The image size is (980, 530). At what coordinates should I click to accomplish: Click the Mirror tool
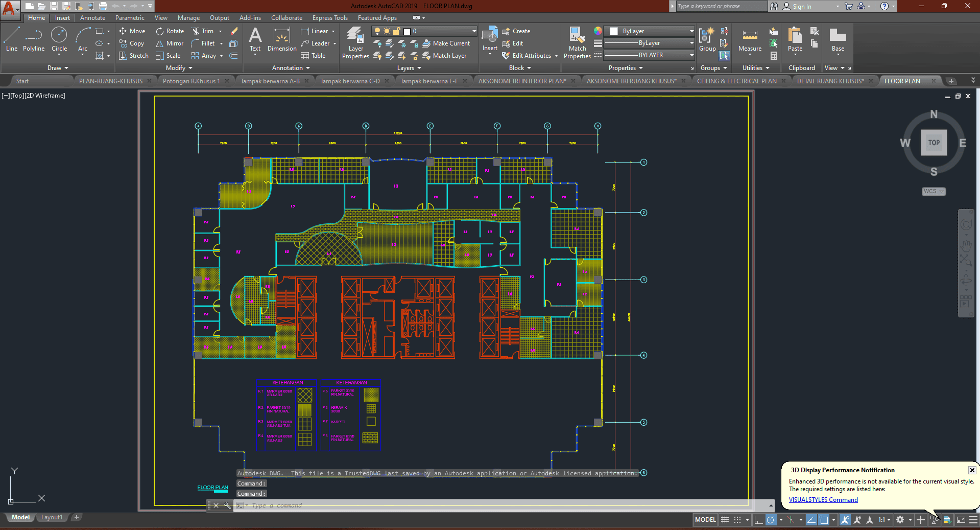pyautogui.click(x=170, y=43)
